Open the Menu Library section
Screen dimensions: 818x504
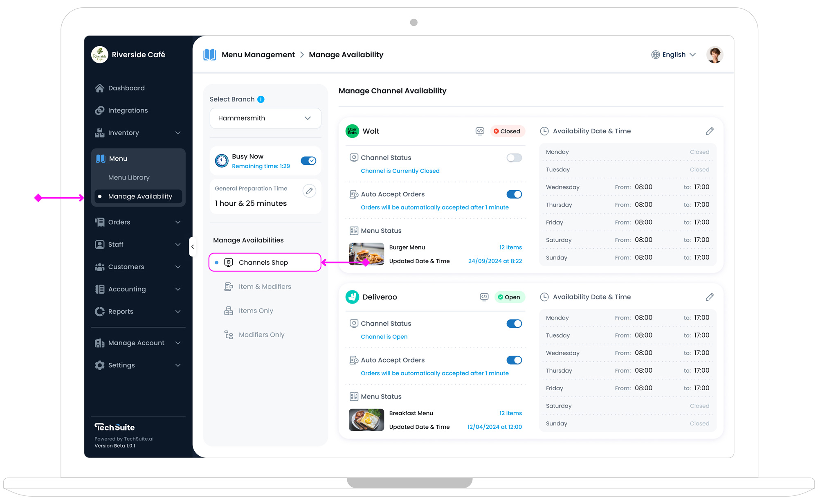(129, 177)
